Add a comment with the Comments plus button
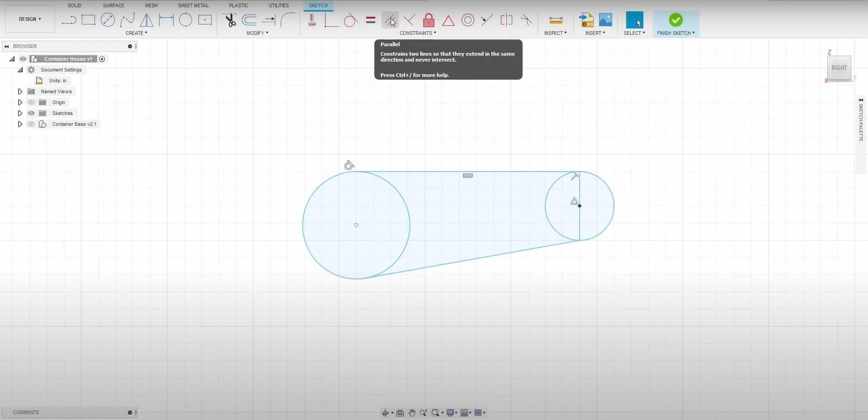 point(130,412)
